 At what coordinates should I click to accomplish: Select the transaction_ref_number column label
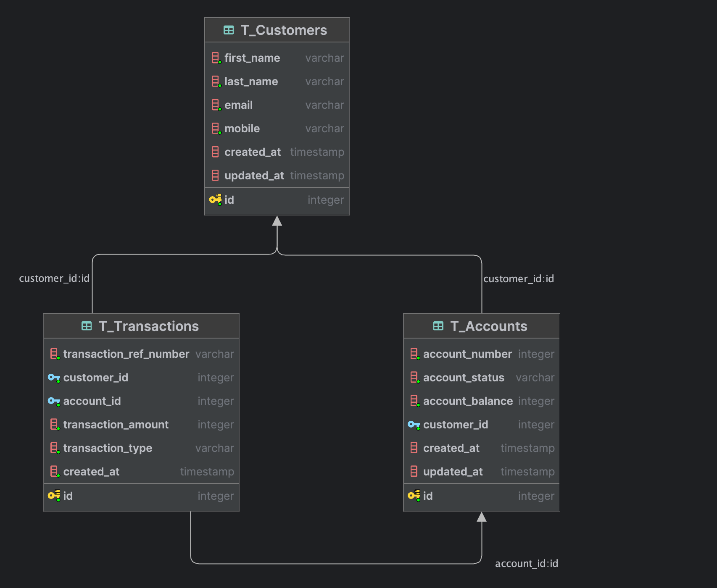pos(127,354)
